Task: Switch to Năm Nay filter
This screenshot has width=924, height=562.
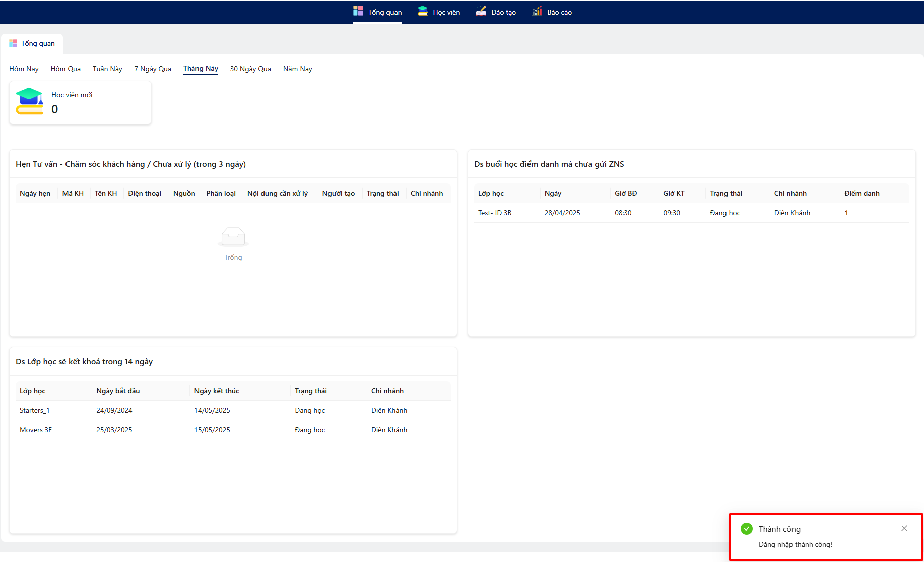Action: coord(298,69)
